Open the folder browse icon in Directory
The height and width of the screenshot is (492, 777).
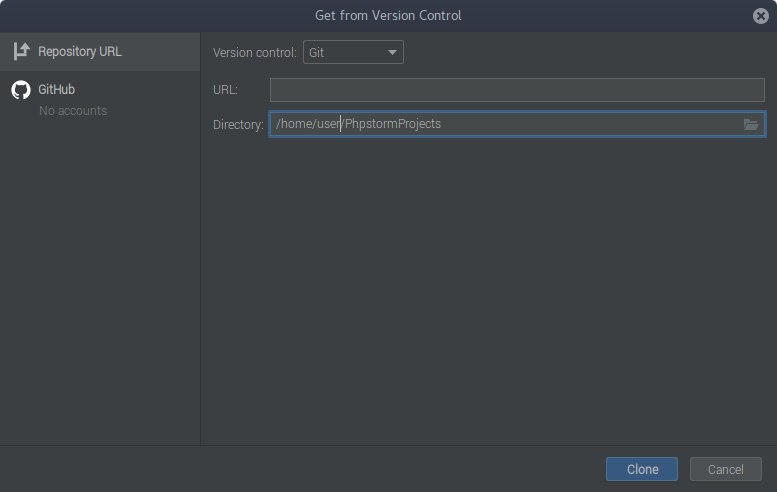pos(751,124)
